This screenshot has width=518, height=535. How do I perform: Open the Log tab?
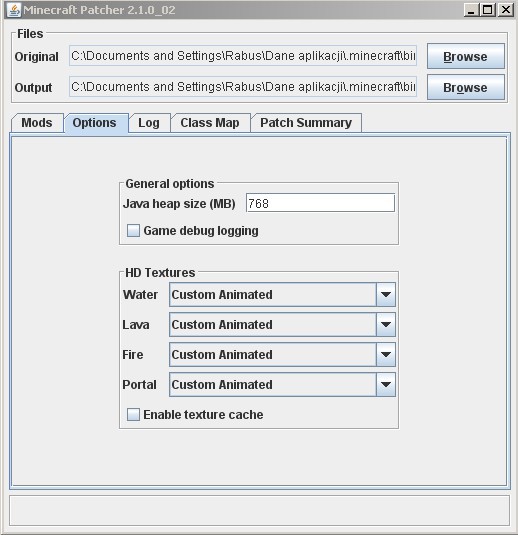click(x=149, y=123)
